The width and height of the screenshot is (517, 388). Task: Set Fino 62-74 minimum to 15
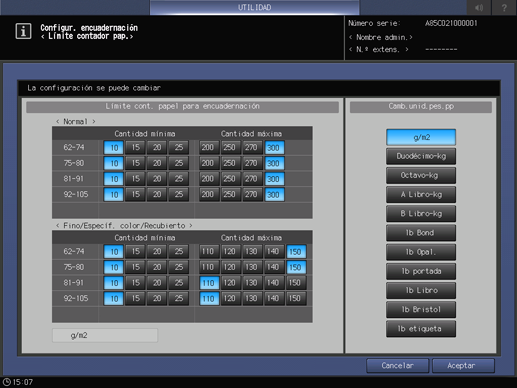(135, 251)
